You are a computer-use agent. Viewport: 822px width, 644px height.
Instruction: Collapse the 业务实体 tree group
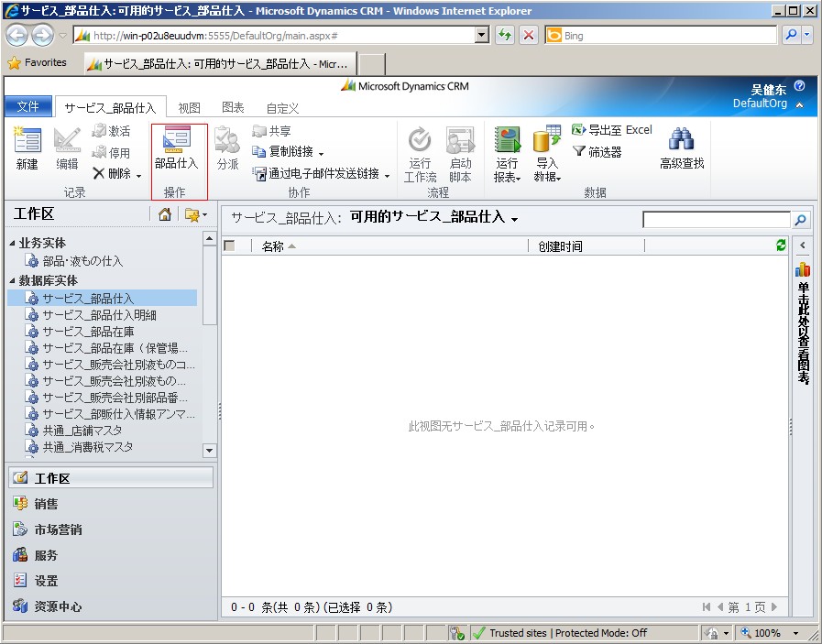13,243
